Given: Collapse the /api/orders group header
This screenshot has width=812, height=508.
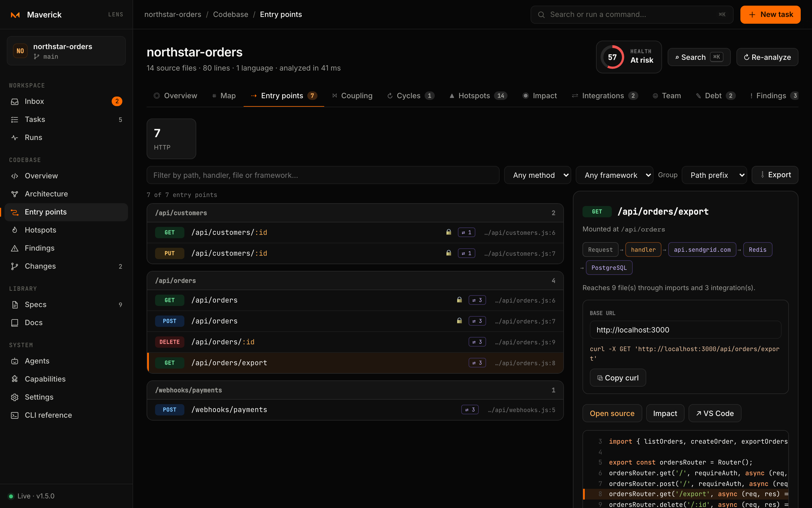Looking at the screenshot, I should 355,281.
